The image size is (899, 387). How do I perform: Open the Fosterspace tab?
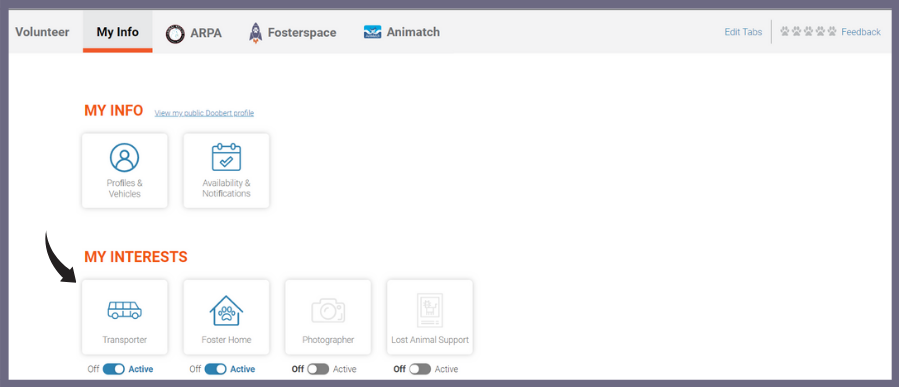[292, 33]
